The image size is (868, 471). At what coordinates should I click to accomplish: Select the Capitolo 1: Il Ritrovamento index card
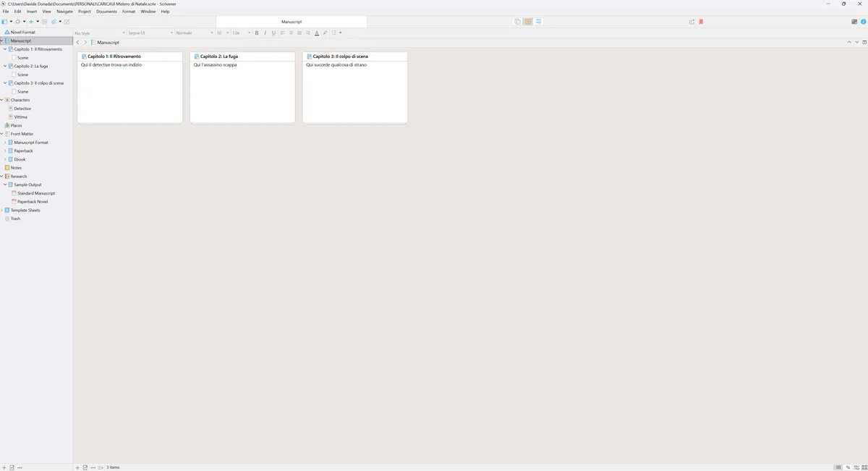(x=129, y=88)
